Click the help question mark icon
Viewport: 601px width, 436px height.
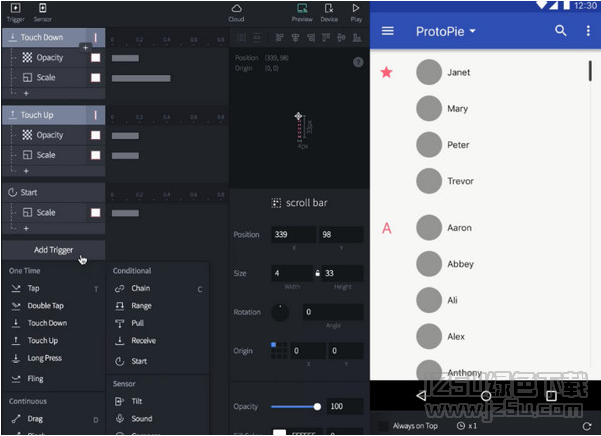point(358,62)
